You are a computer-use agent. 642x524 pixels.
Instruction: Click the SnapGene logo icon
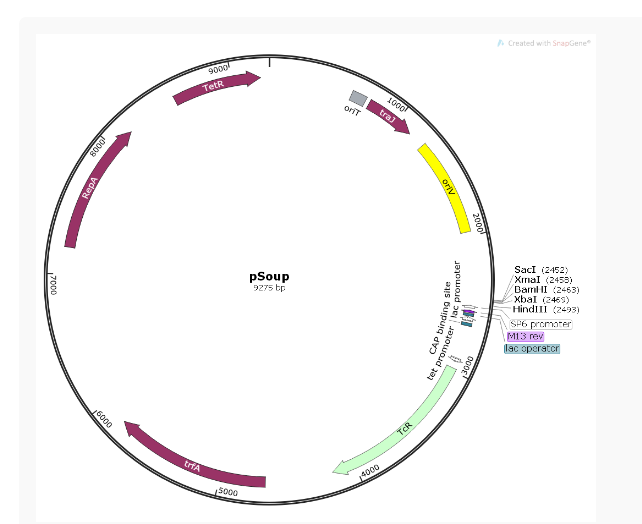coord(501,43)
